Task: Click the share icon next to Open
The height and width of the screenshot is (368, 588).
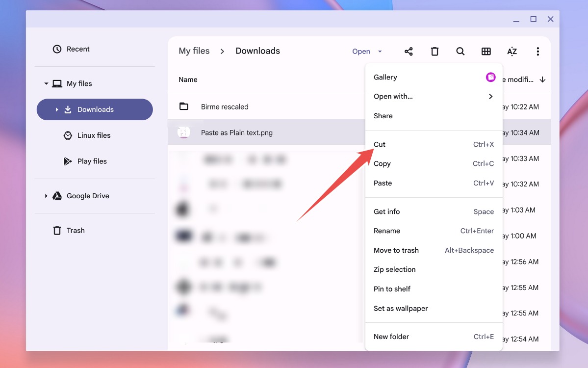Action: coord(409,51)
